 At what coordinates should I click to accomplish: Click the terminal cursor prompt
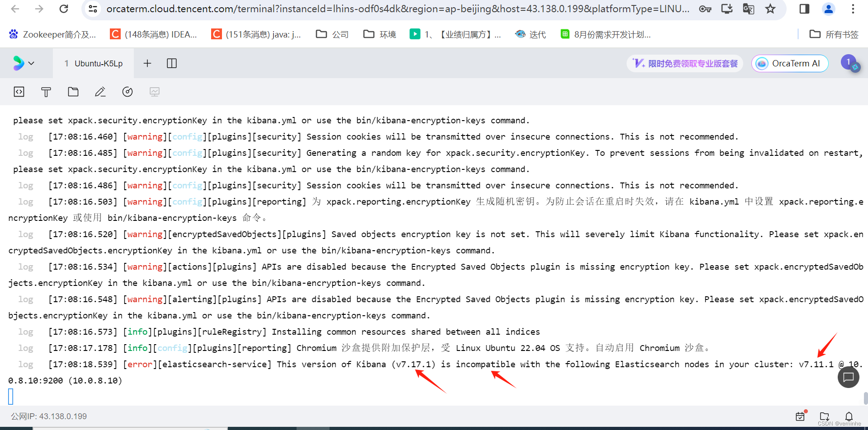coord(11,397)
